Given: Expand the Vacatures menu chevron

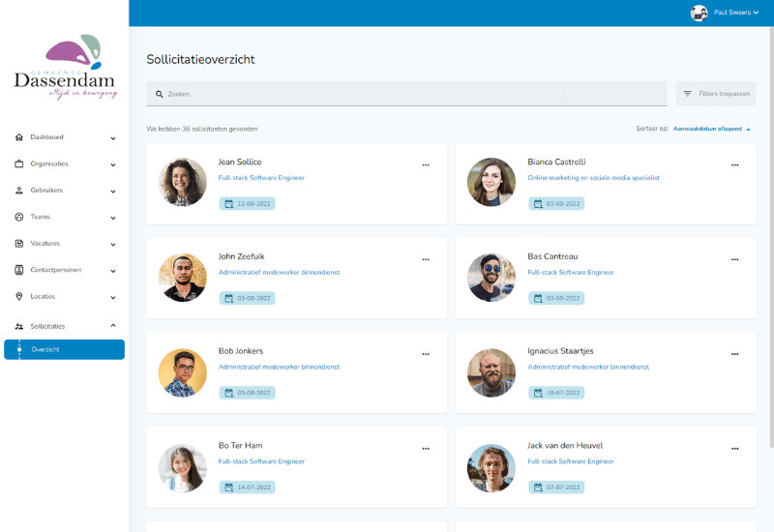Looking at the screenshot, I should [113, 244].
